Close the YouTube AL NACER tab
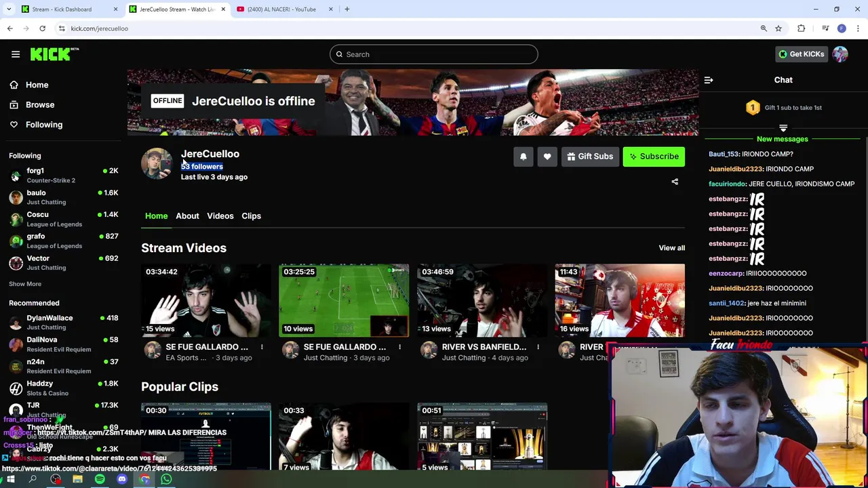The image size is (868, 488). tap(331, 9)
